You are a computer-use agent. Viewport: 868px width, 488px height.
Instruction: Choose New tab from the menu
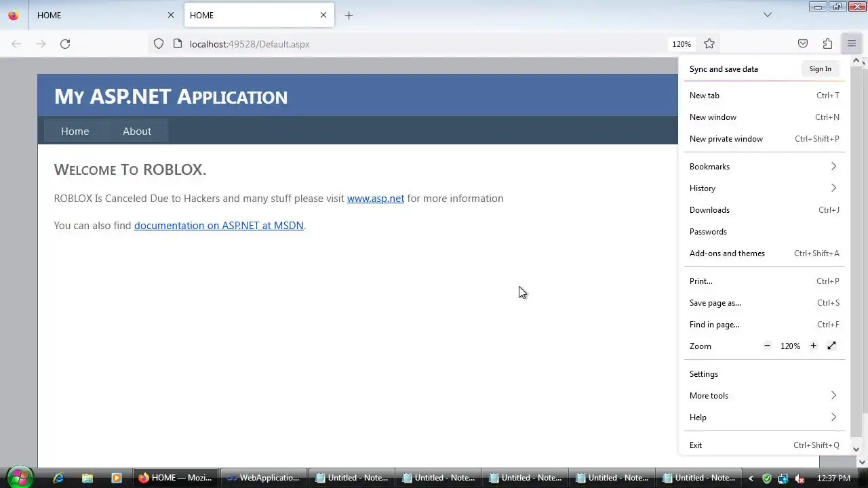click(x=764, y=96)
